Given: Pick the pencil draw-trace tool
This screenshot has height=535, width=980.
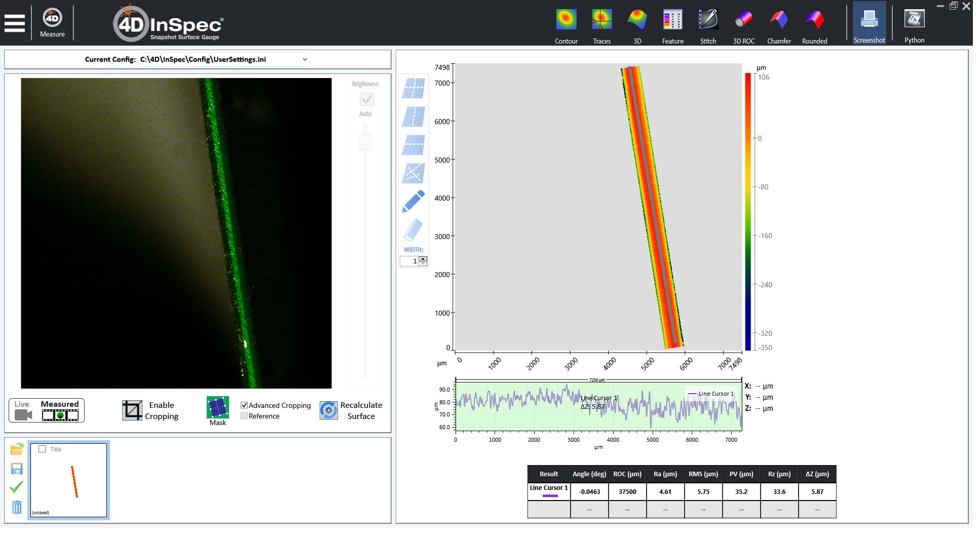Looking at the screenshot, I should 413,202.
